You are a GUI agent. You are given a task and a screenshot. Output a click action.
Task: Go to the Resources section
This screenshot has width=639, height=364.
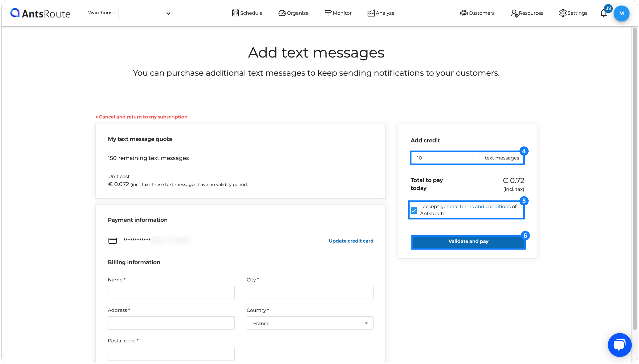click(x=527, y=13)
